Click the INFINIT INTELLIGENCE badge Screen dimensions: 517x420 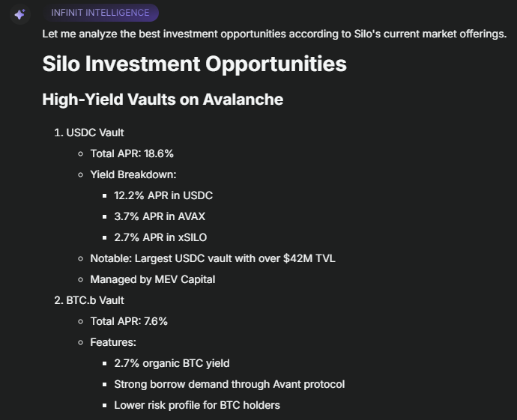100,13
